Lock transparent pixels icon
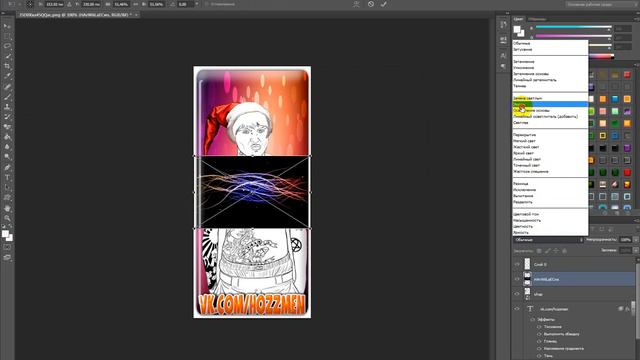 coord(539,251)
